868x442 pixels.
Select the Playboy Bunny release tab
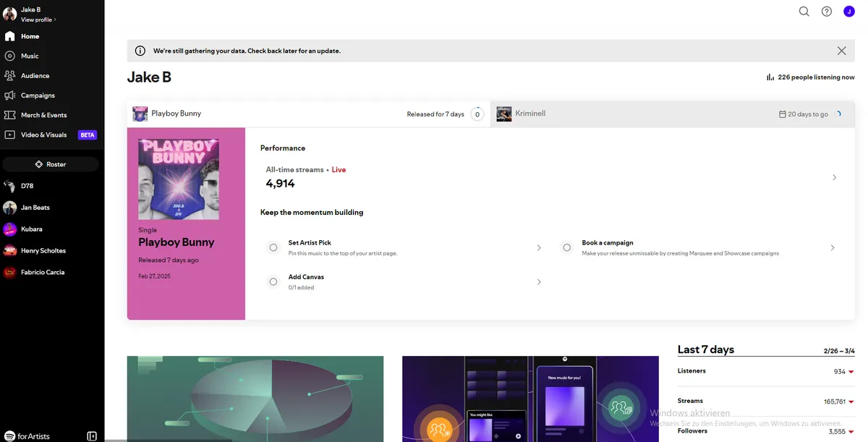click(x=309, y=114)
